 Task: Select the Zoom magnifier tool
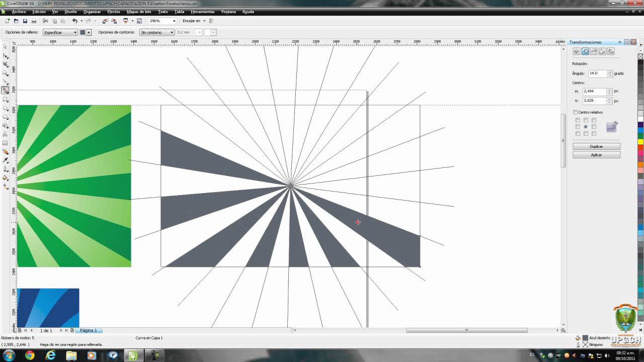click(6, 73)
